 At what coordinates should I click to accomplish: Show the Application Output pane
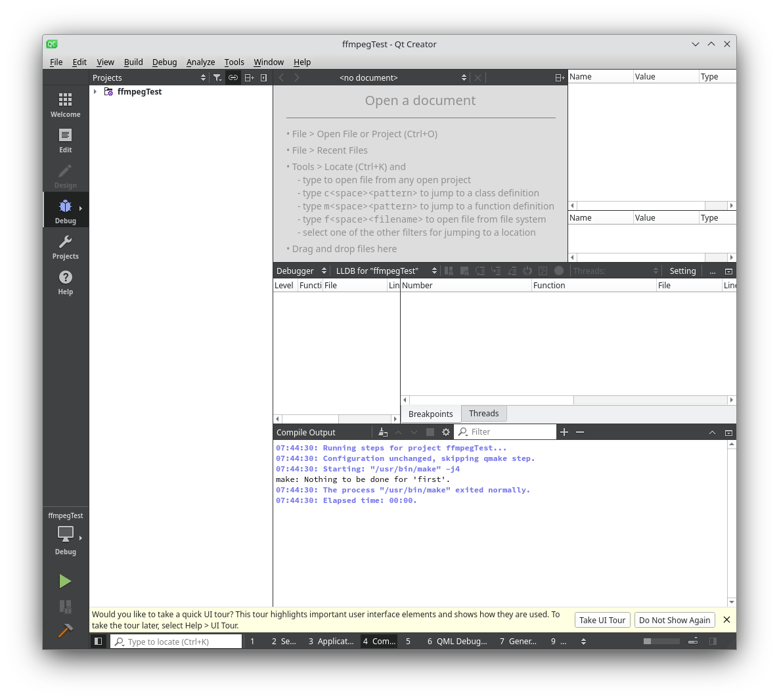[331, 642]
